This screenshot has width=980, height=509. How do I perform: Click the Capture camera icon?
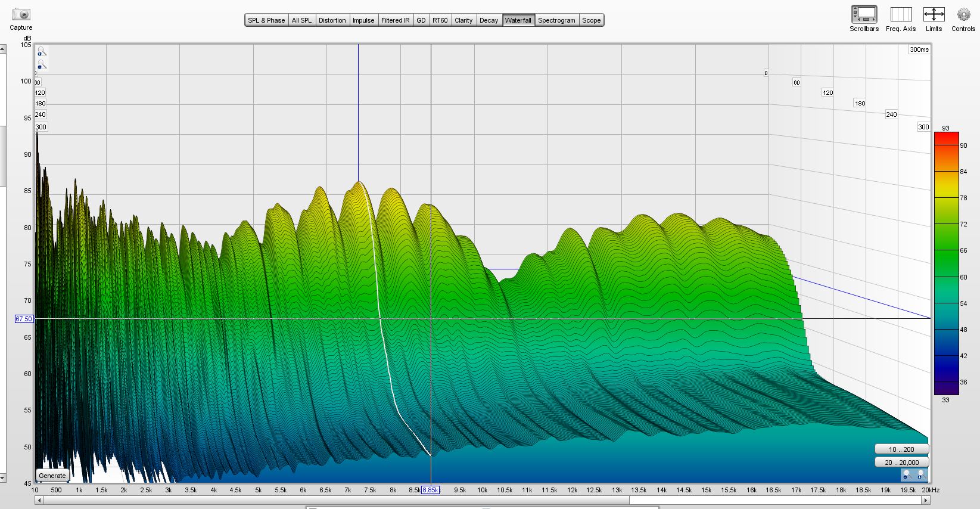pyautogui.click(x=21, y=14)
